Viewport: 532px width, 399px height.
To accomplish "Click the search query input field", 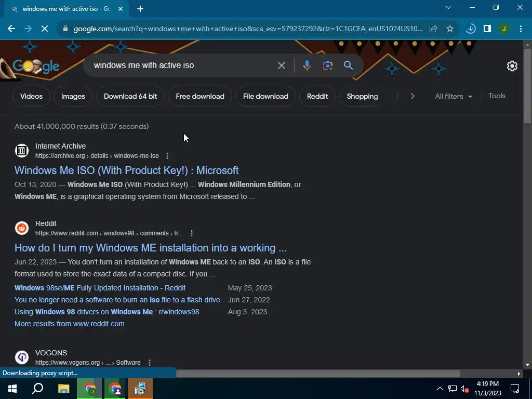I will 183,65.
